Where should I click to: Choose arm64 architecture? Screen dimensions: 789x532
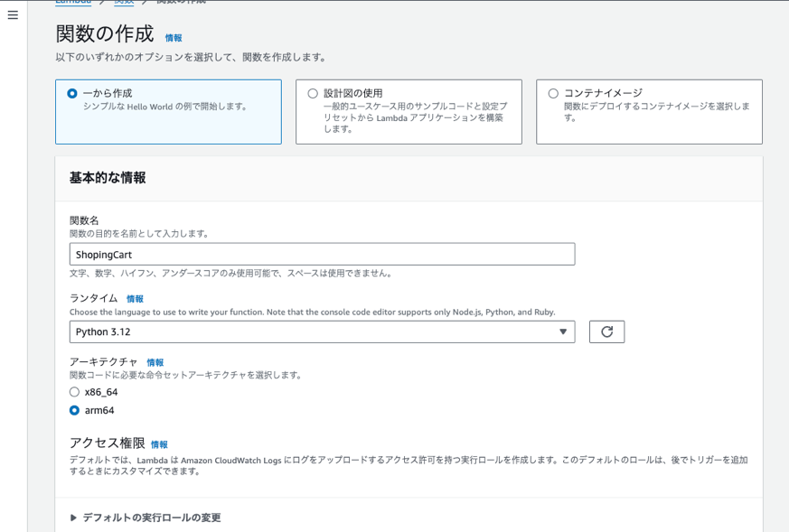[x=74, y=410]
